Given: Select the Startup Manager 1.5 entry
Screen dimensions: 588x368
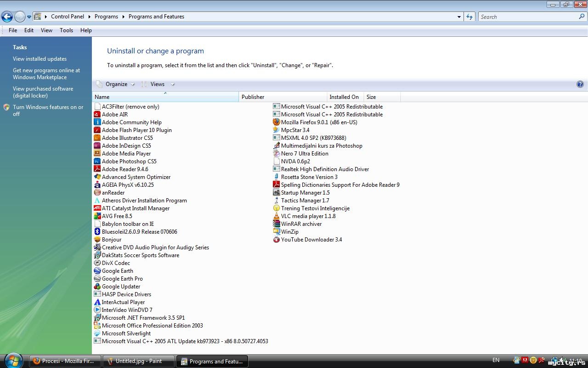Looking at the screenshot, I should pos(301,193).
